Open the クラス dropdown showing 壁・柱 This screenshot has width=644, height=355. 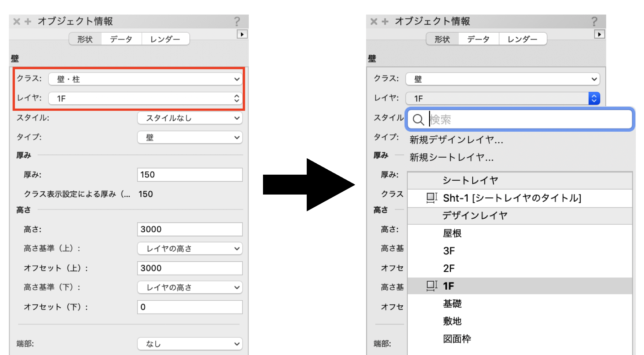coord(145,79)
